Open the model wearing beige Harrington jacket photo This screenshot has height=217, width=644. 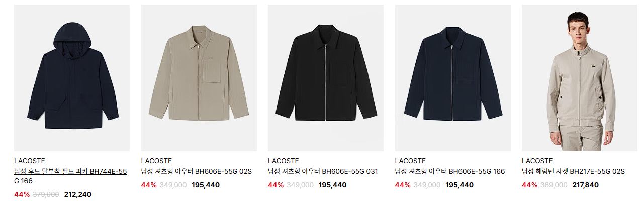coord(580,78)
